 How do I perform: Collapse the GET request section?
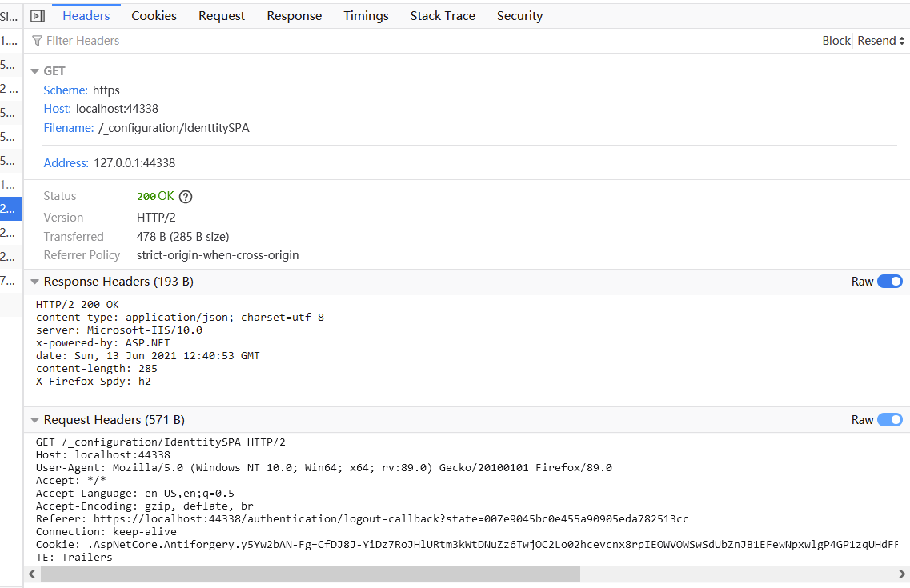(x=35, y=71)
